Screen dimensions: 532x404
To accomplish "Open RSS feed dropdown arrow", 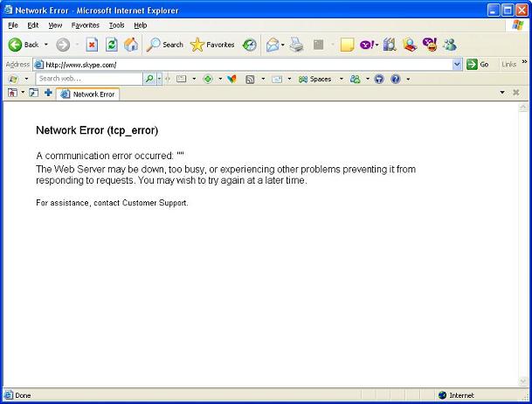I will tap(263, 79).
